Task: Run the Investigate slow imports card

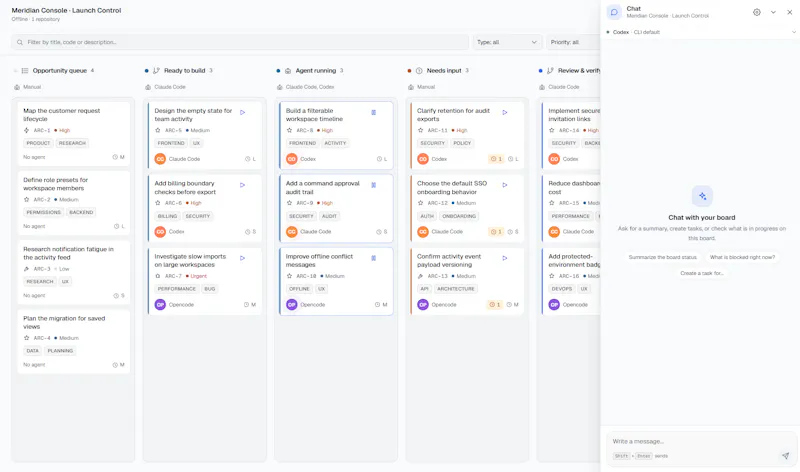Action: coord(242,258)
